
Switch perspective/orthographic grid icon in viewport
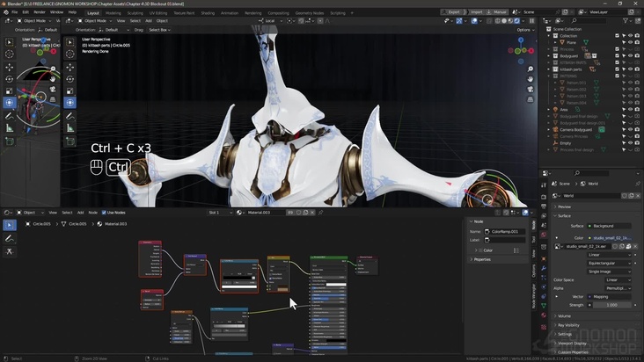[x=531, y=99]
